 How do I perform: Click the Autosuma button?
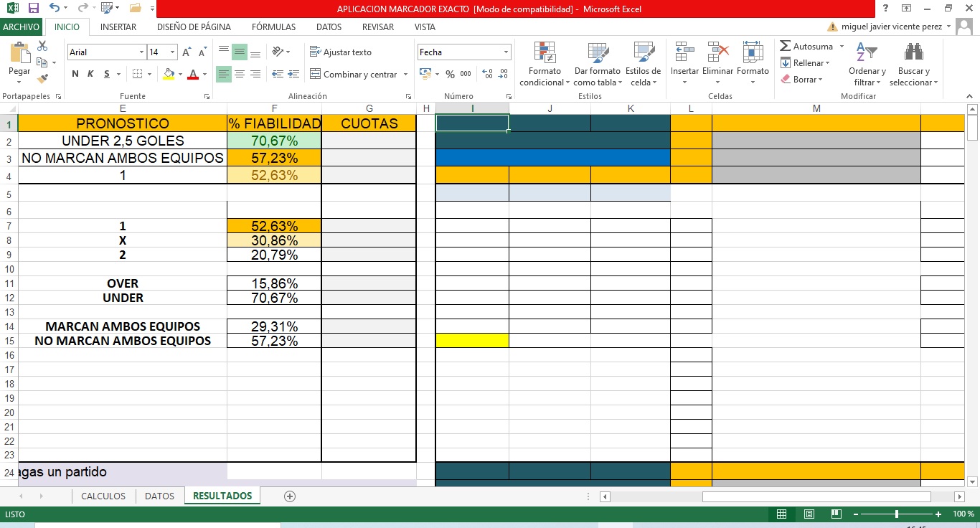(x=807, y=47)
